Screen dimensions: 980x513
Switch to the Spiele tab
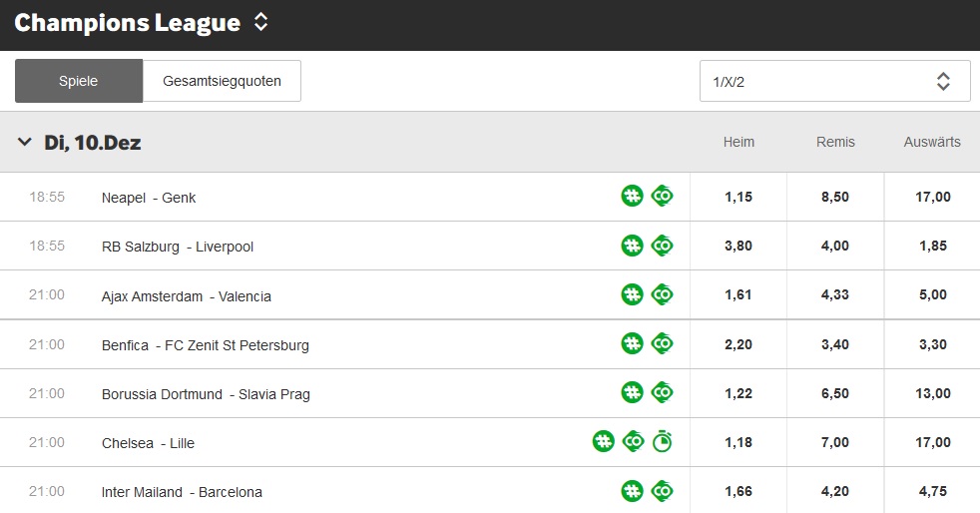(79, 81)
